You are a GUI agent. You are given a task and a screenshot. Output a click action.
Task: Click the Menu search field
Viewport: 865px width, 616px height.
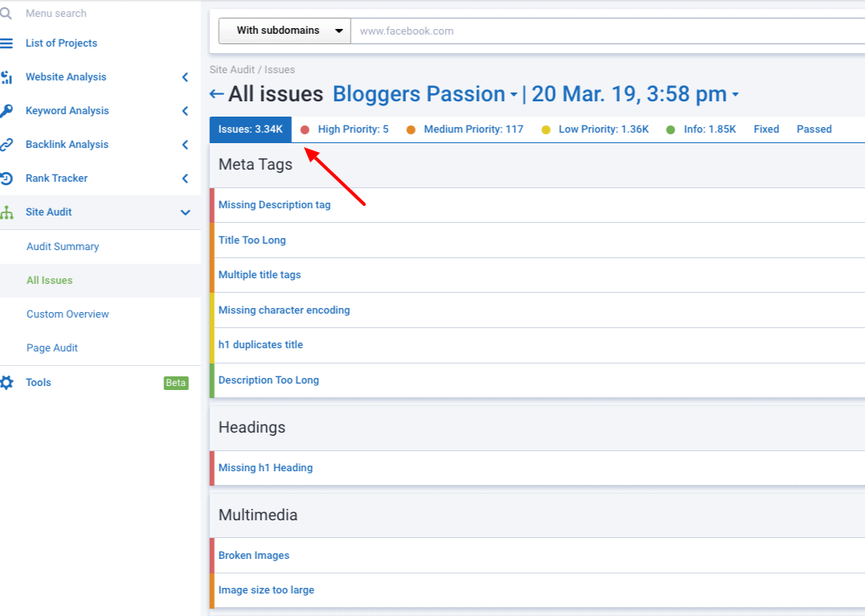click(x=55, y=13)
